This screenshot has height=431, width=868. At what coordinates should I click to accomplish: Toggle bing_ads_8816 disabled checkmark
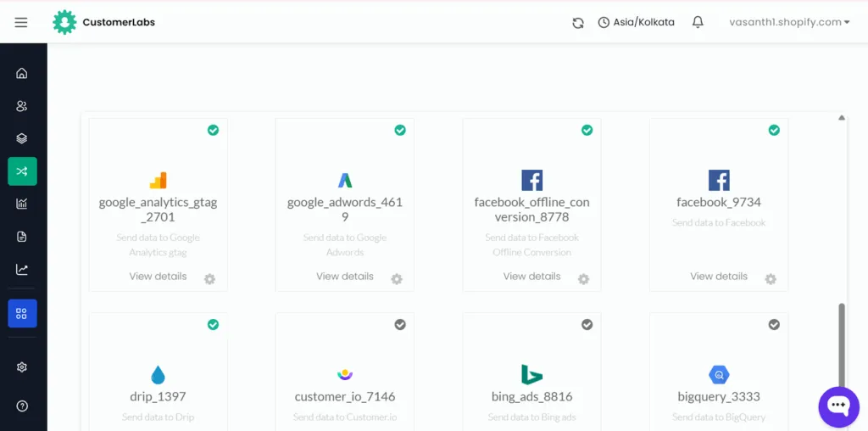[587, 325]
